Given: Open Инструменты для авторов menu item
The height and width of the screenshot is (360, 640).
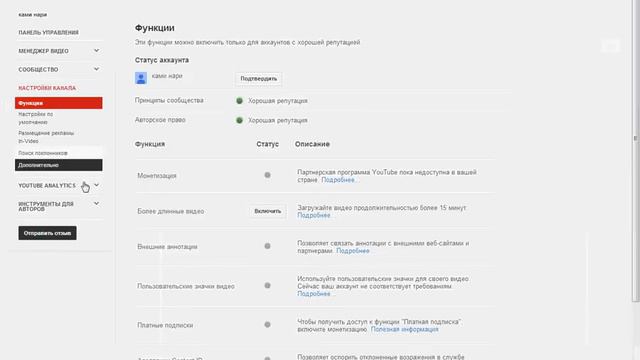Looking at the screenshot, I should pos(46,206).
